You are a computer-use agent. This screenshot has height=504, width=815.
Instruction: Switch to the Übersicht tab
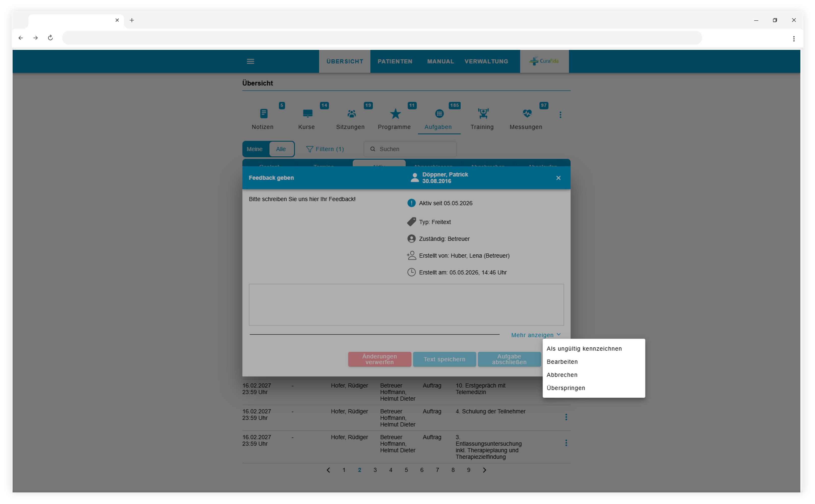pyautogui.click(x=345, y=61)
